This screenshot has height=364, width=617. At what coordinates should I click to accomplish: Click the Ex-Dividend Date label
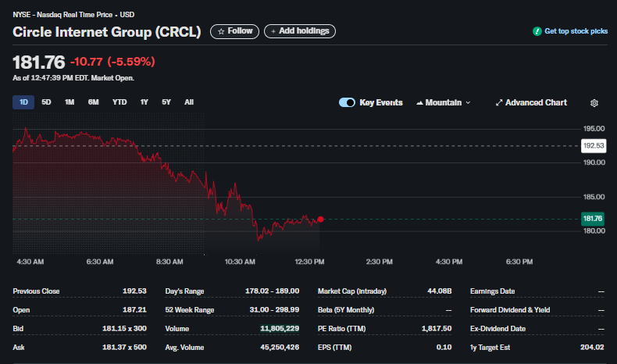click(498, 329)
